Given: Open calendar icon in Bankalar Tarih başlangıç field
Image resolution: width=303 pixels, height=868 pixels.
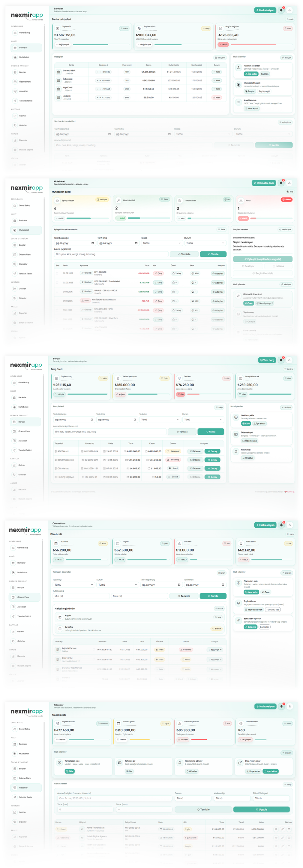Looking at the screenshot, I should click(109, 134).
